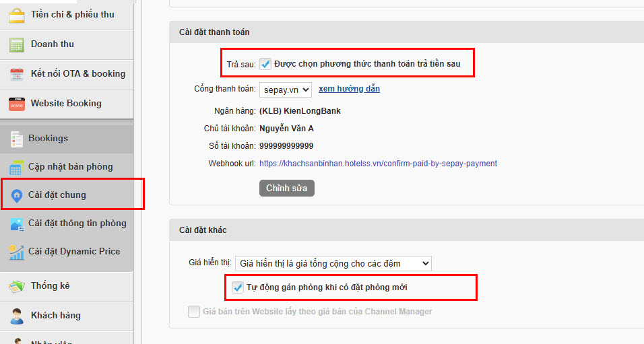644x344 pixels.
Task: Open Cài đặt thông tin phòng
Action: point(67,223)
